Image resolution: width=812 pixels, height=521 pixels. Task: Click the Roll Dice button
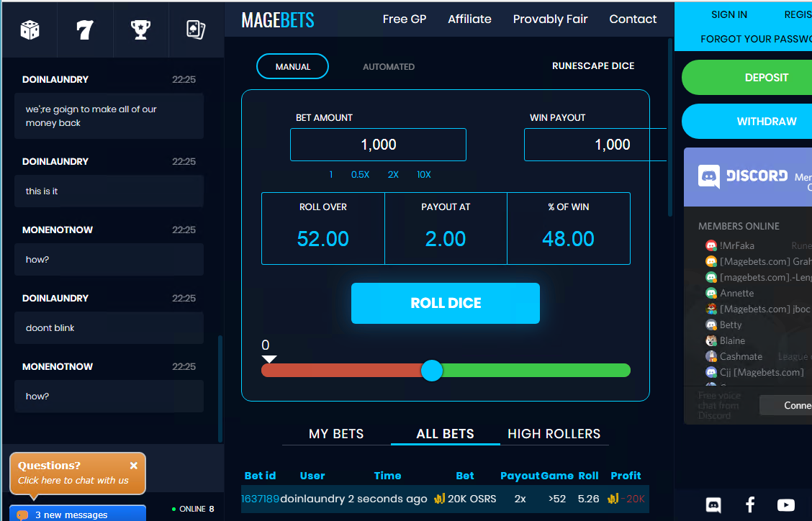446,303
